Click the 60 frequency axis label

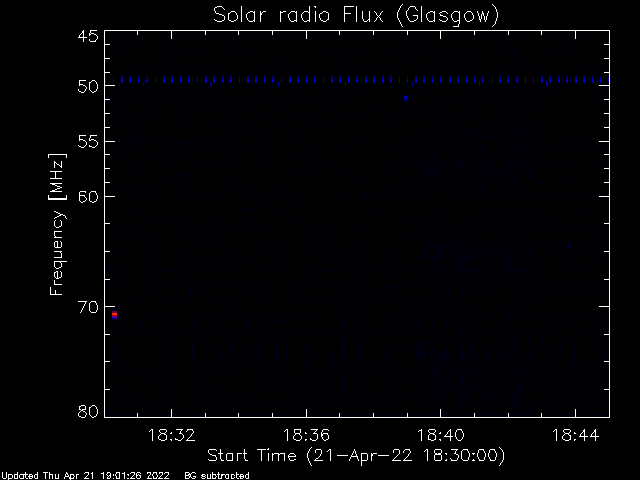88,197
